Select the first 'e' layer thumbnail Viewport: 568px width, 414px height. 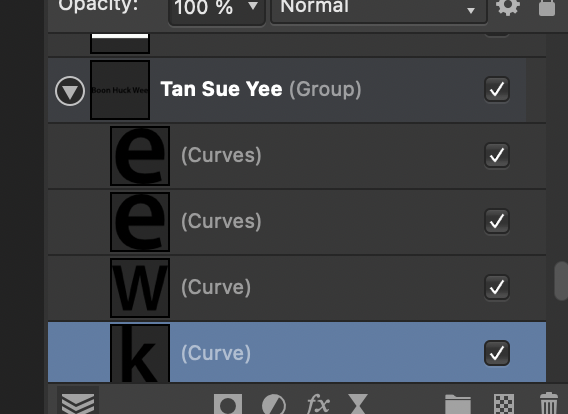(x=140, y=156)
